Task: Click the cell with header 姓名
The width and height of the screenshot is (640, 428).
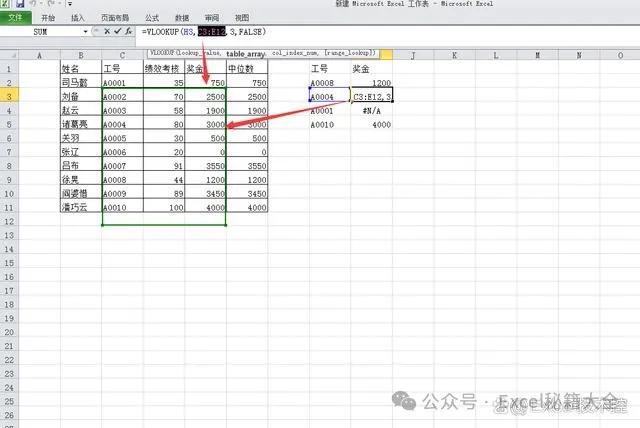Action: pyautogui.click(x=81, y=69)
